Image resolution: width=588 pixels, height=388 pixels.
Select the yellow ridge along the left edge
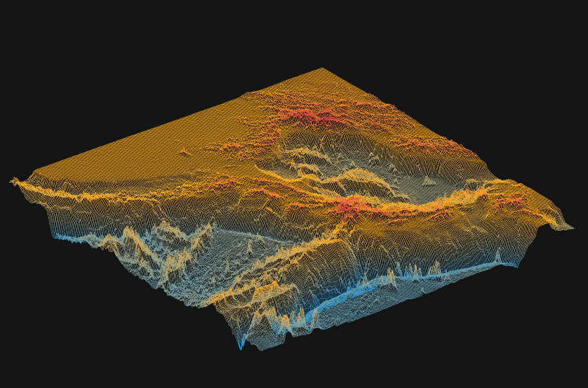(84, 191)
